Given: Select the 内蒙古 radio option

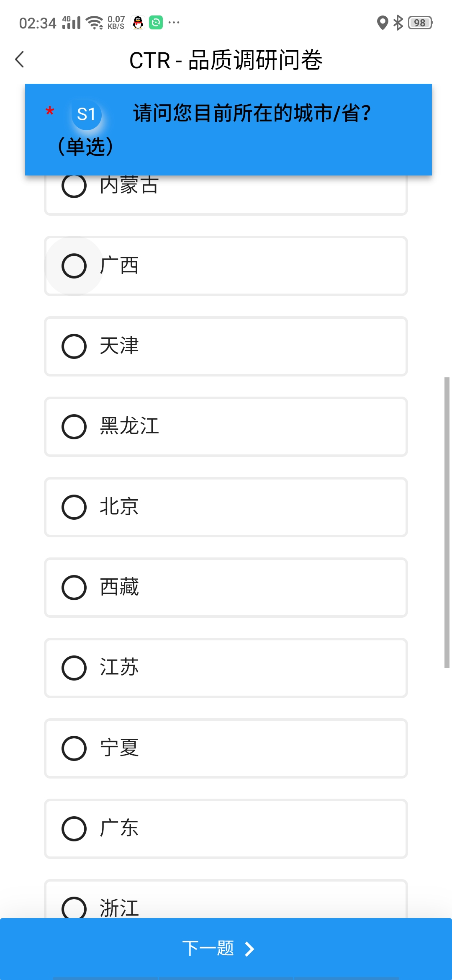Looking at the screenshot, I should (x=226, y=195).
